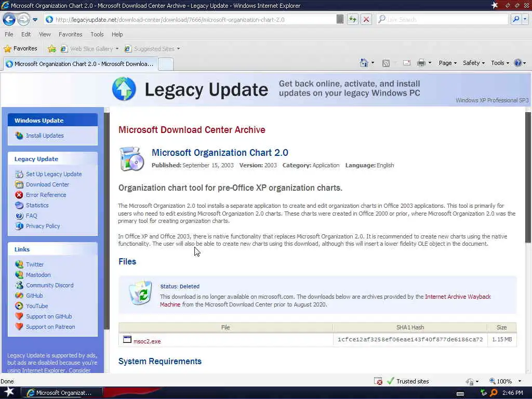Click the browser Back arrow button
Image resolution: width=532 pixels, height=399 pixels.
(x=9, y=19)
